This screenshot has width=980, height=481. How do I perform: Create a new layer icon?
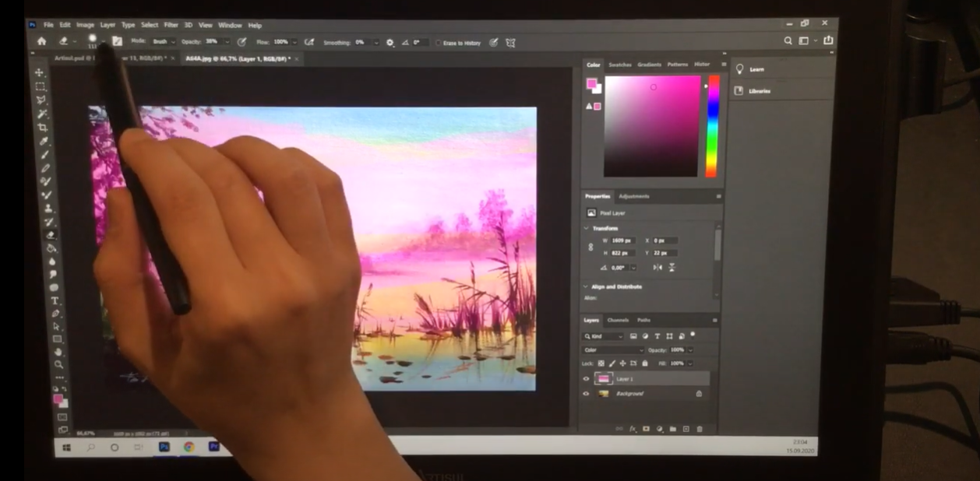tap(686, 429)
